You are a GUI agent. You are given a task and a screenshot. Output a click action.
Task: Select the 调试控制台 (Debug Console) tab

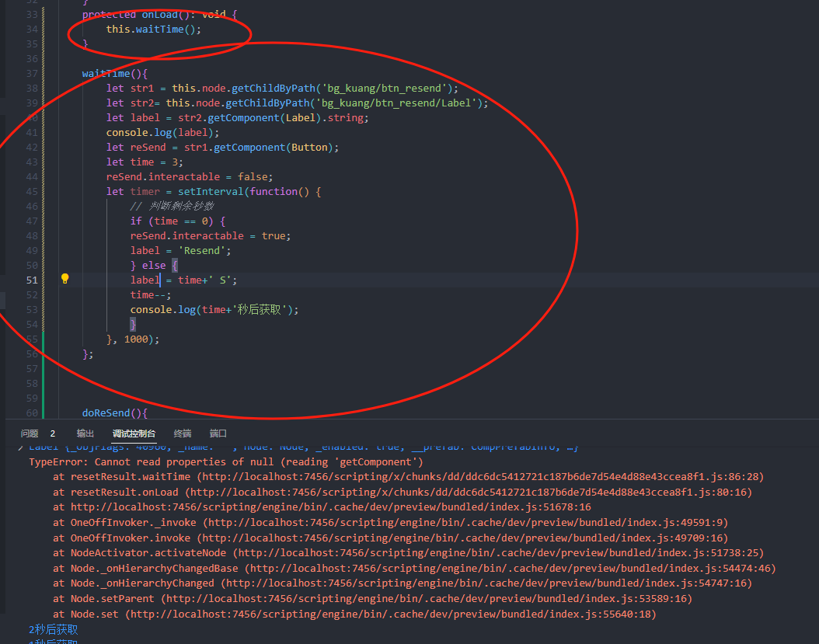[x=134, y=433]
